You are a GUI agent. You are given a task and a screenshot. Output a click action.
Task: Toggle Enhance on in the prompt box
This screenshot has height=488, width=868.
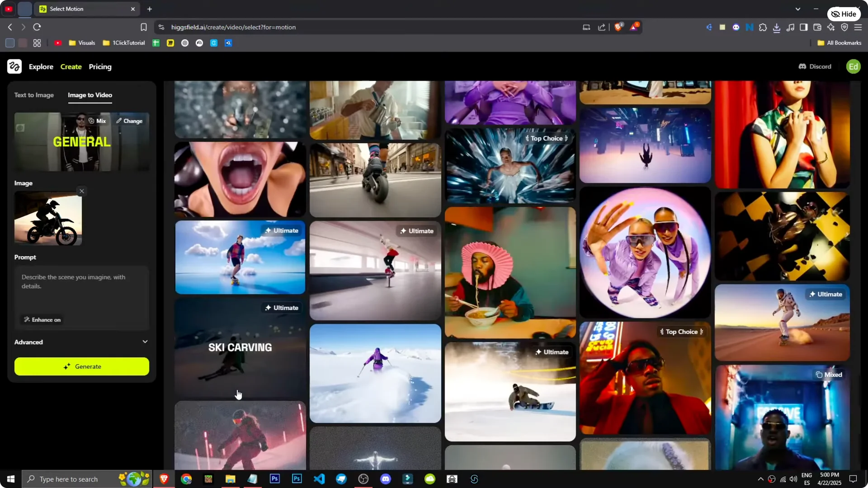(x=42, y=319)
